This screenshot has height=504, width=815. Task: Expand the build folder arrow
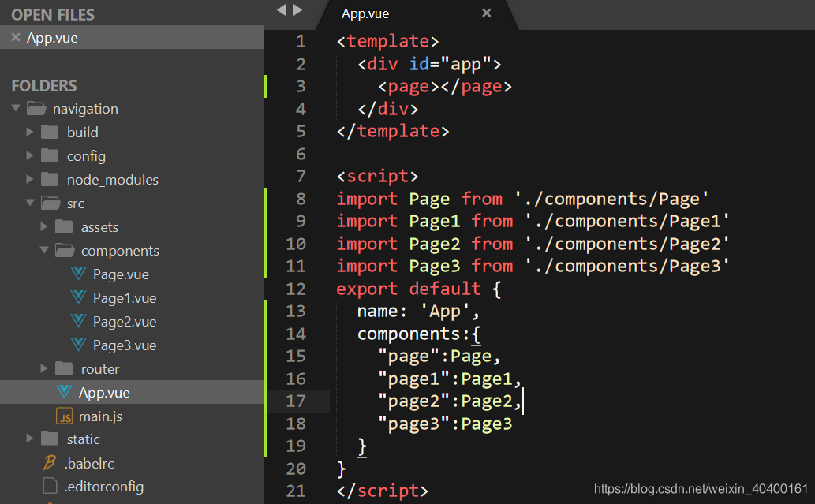click(30, 132)
